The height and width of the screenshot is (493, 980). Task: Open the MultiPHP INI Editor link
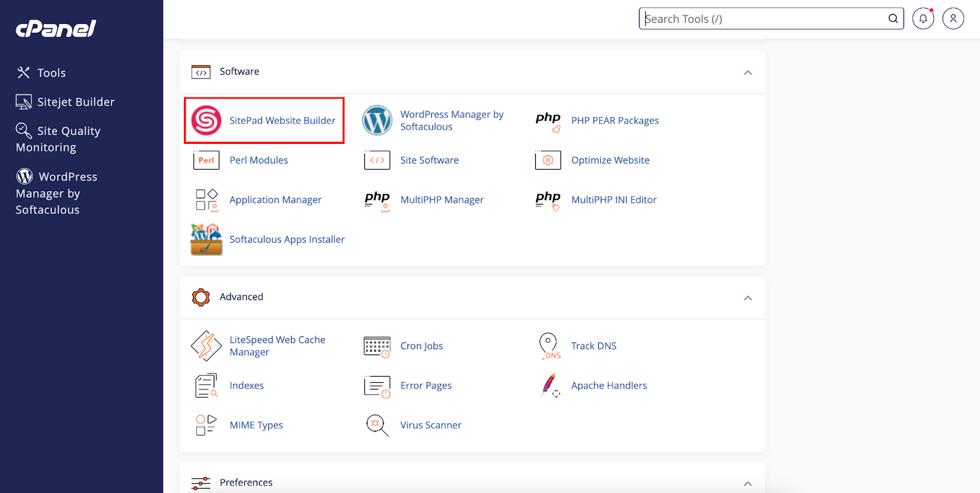(x=613, y=200)
